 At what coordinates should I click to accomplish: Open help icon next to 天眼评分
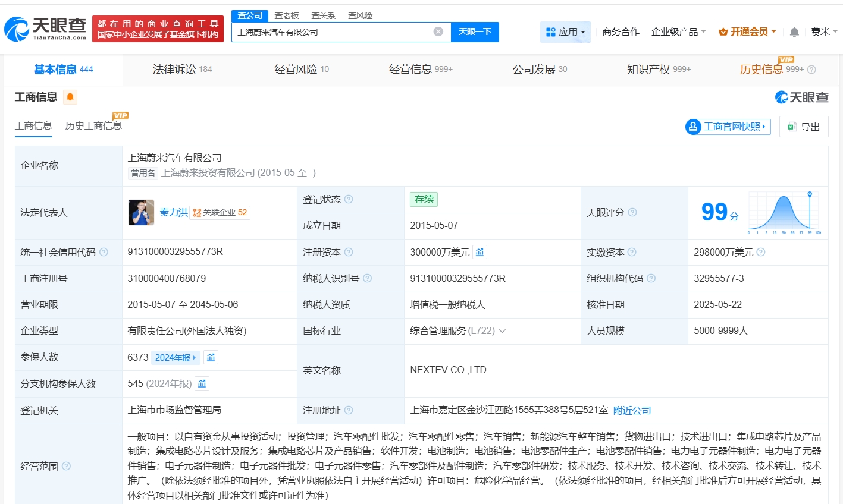coord(632,212)
